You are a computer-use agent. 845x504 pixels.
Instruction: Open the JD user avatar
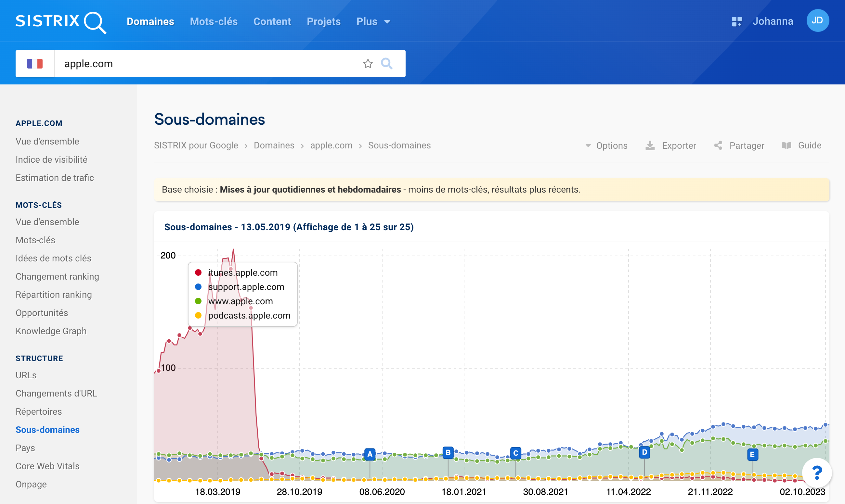click(x=817, y=21)
